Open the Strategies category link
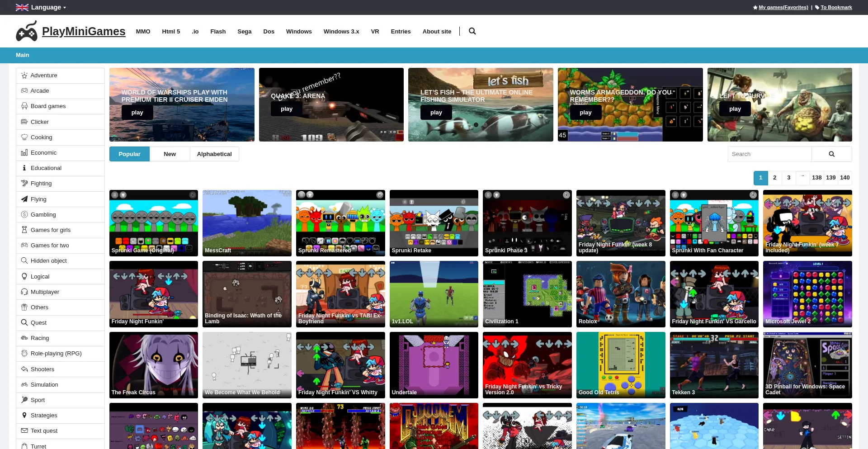This screenshot has height=449, width=868. (44, 416)
